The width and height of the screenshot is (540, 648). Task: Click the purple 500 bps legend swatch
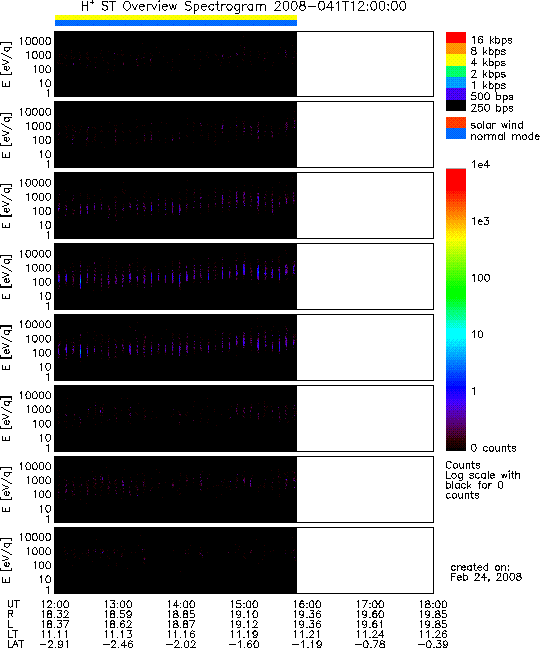(456, 94)
